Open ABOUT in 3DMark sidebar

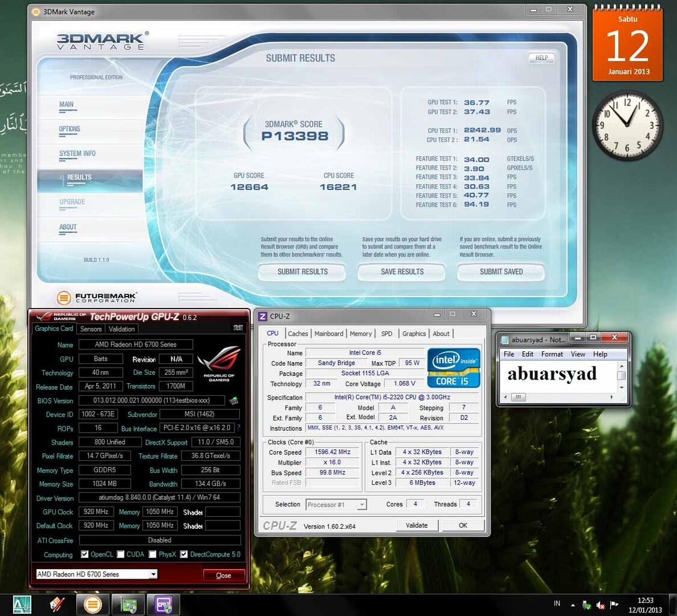(x=68, y=227)
